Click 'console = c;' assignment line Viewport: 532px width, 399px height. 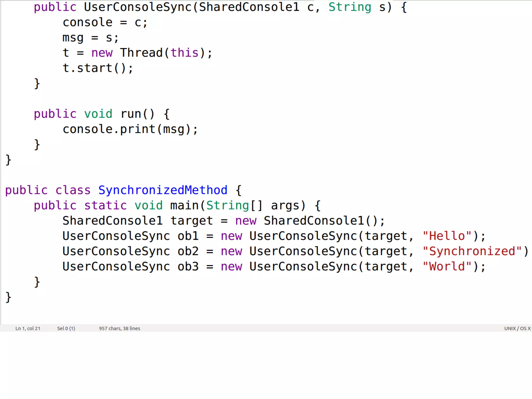pos(105,23)
